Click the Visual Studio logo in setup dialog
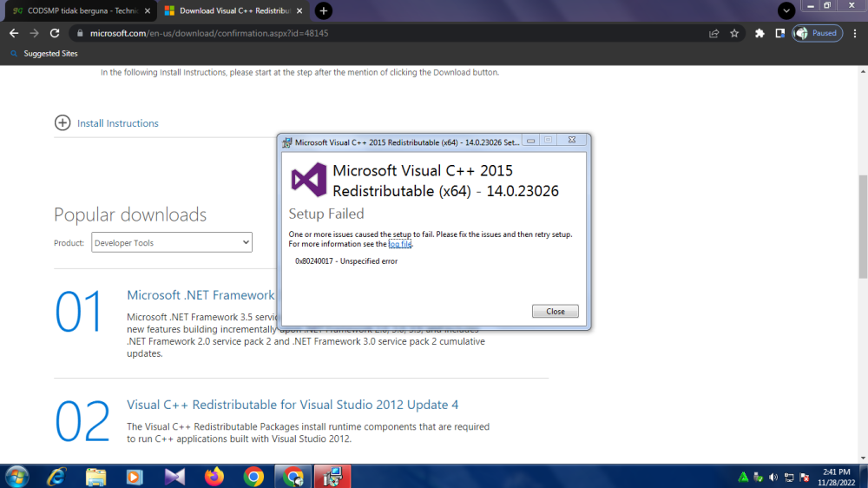 click(x=309, y=180)
